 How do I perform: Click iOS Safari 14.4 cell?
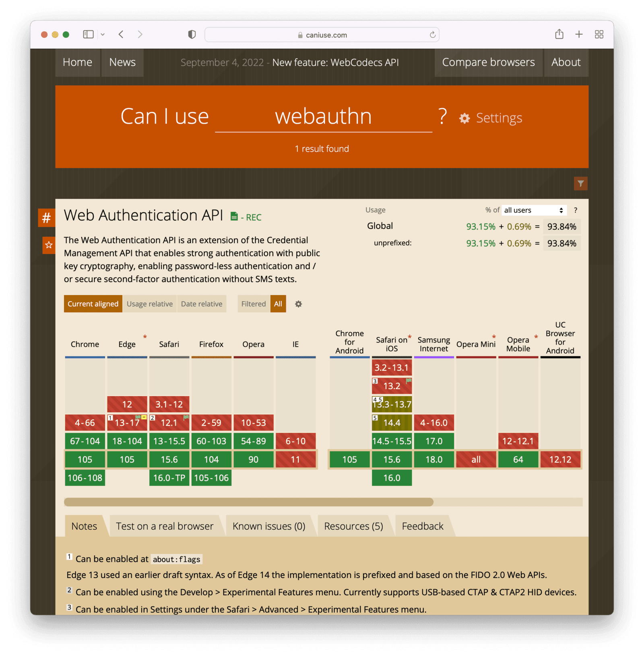[x=392, y=423]
